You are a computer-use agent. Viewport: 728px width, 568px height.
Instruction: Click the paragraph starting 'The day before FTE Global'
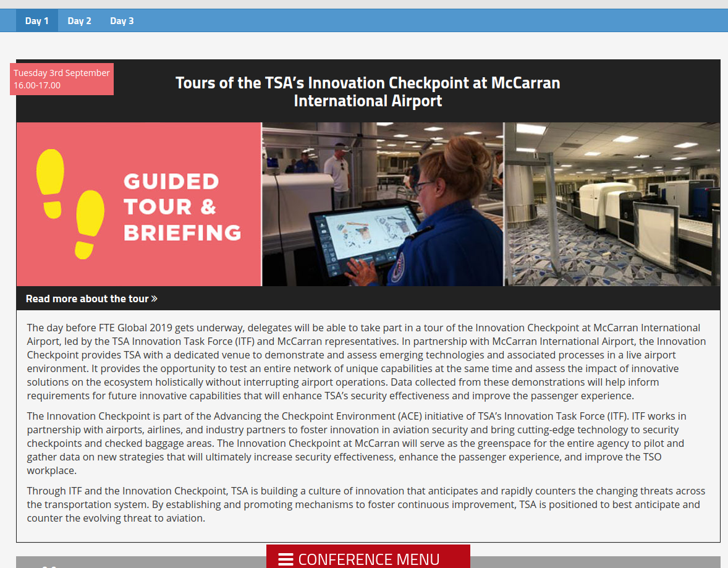point(367,362)
